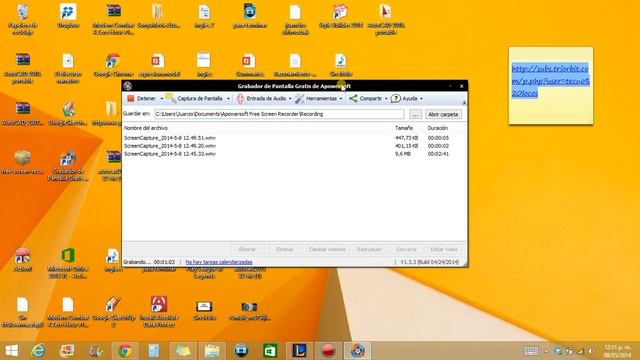Click the Apowersoft window title bar icon
This screenshot has width=640, height=360.
tap(128, 86)
